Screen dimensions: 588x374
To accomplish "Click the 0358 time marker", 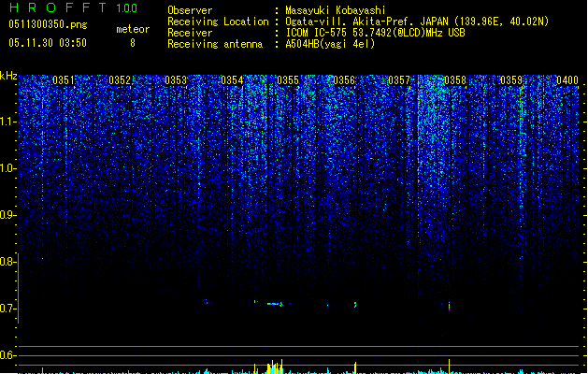I will [455, 80].
